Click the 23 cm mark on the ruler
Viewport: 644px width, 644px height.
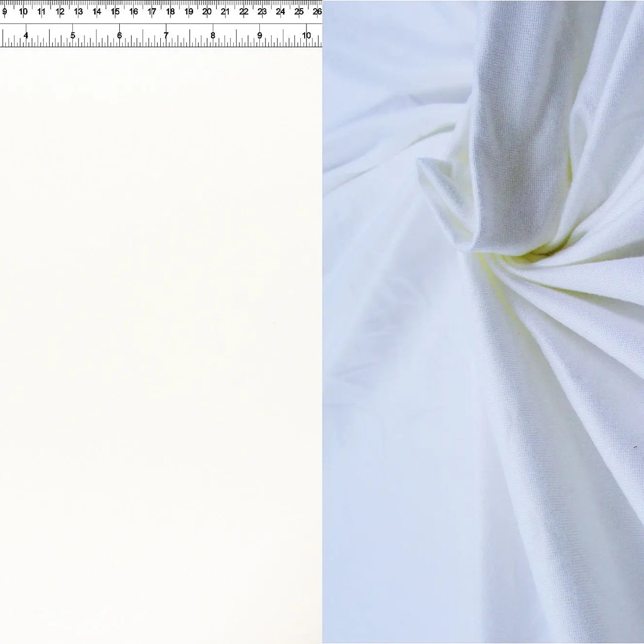click(x=262, y=11)
